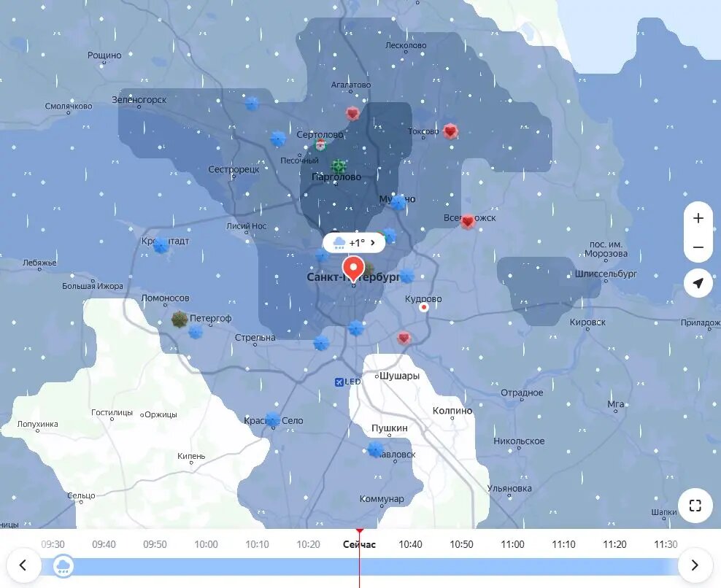Select 10:20 on the timeline
721x588 pixels.
pos(308,544)
